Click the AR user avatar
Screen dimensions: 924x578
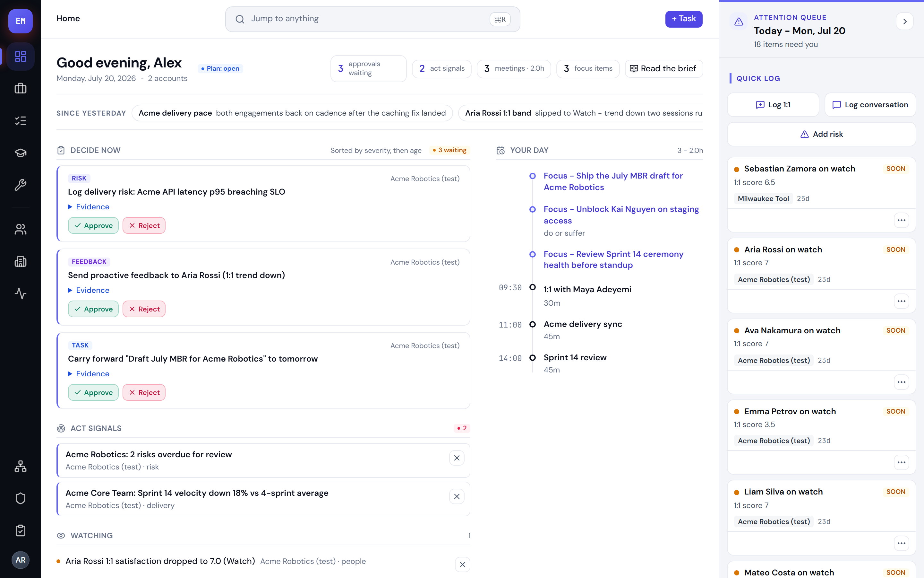click(x=20, y=560)
